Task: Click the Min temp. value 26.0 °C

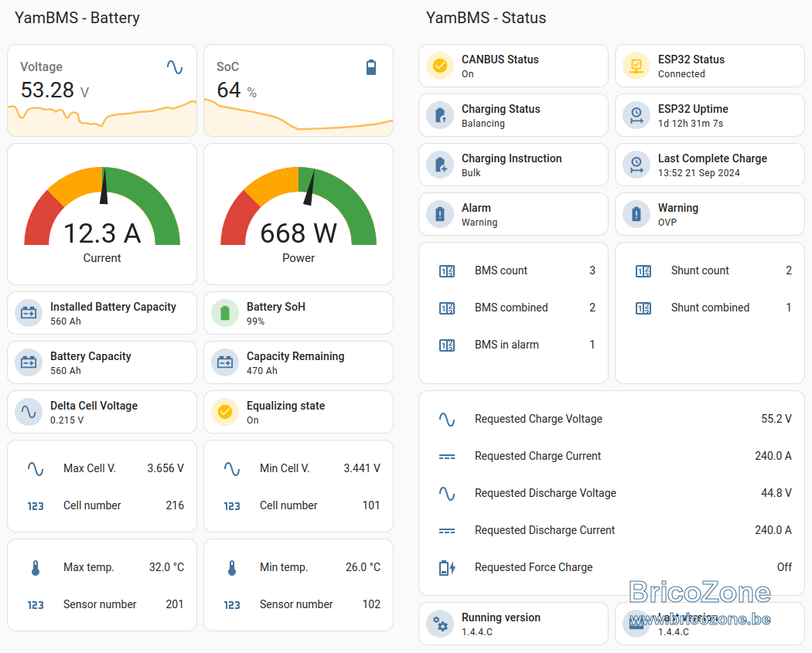Action: 363,568
